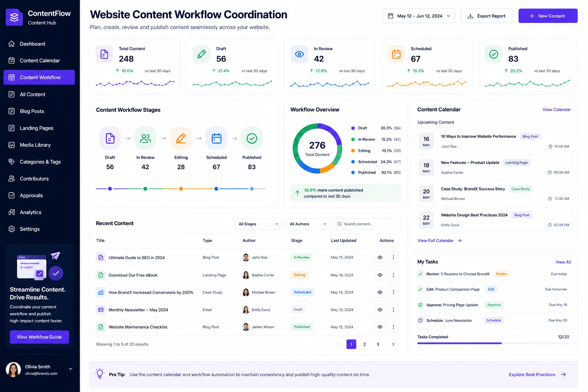Click the email icon for Monthly Newsletter
This screenshot has width=588, height=392.
101,310
